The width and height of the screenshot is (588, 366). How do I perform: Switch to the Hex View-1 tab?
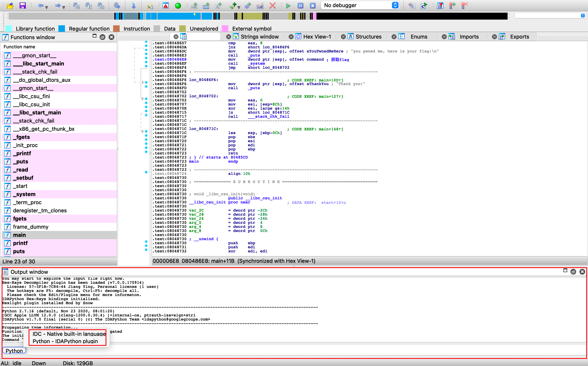coord(317,37)
